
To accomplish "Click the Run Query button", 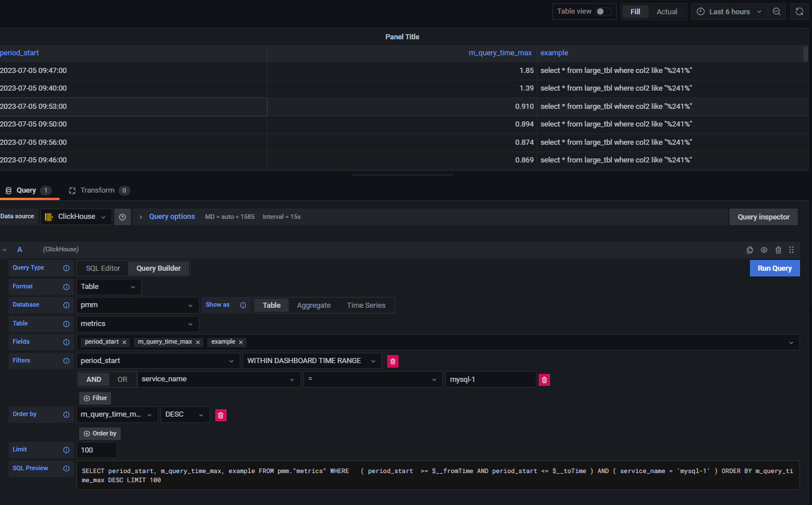I will point(774,268).
